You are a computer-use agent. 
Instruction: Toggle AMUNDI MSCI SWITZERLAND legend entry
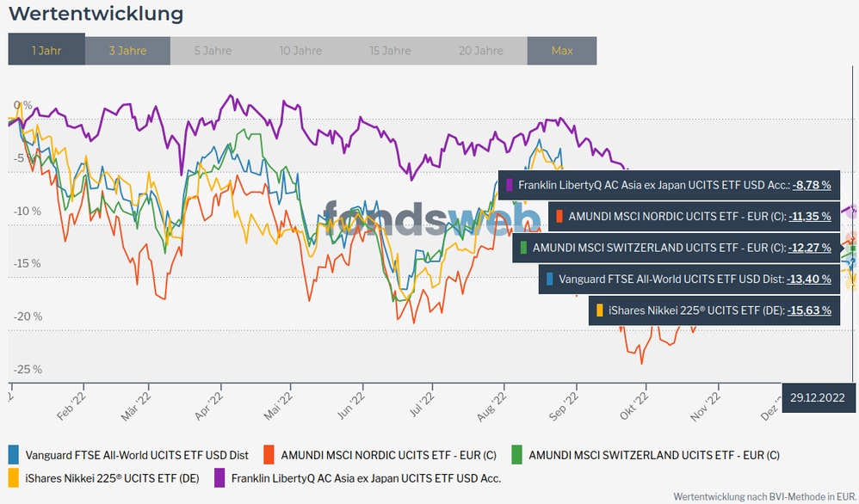pos(653,455)
